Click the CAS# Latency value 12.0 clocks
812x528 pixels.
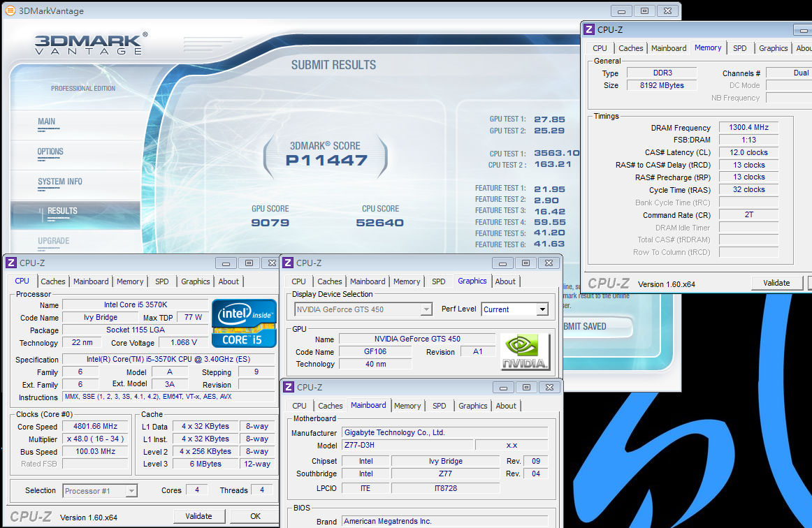coord(749,153)
